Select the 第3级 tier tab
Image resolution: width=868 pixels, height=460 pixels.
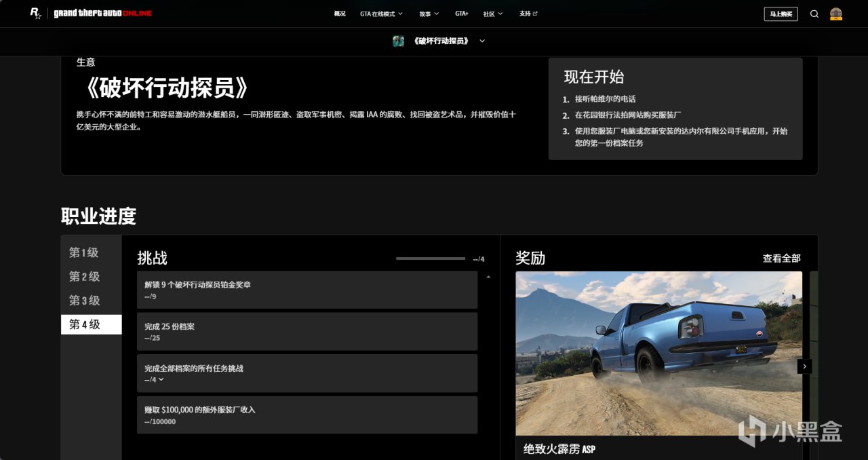click(x=92, y=301)
